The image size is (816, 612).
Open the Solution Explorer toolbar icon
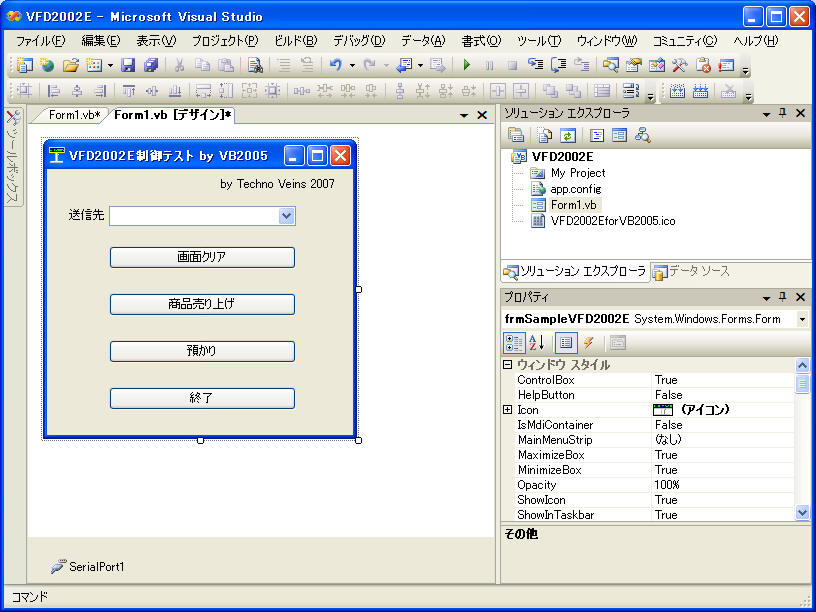click(x=610, y=65)
